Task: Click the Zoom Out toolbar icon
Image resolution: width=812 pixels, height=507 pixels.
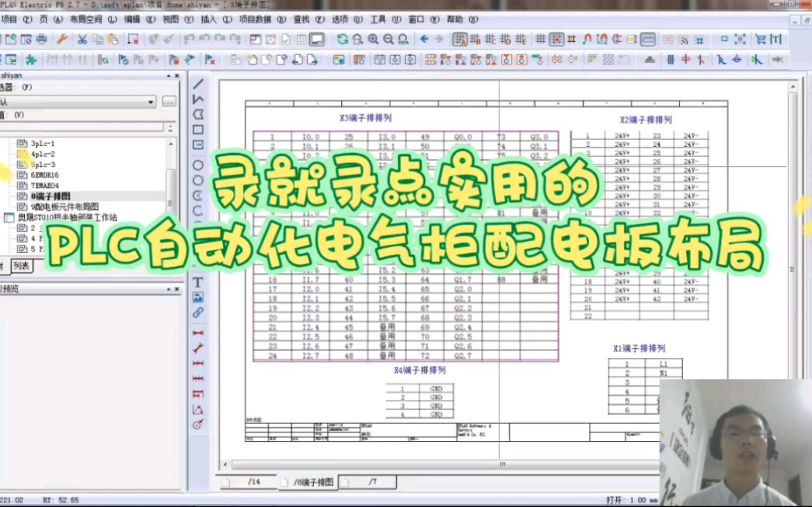Action: point(388,38)
